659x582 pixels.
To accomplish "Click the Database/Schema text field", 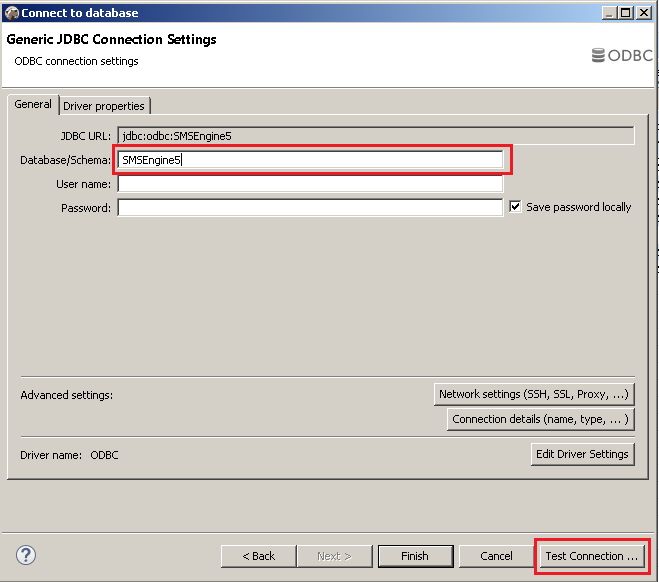I will tap(310, 159).
